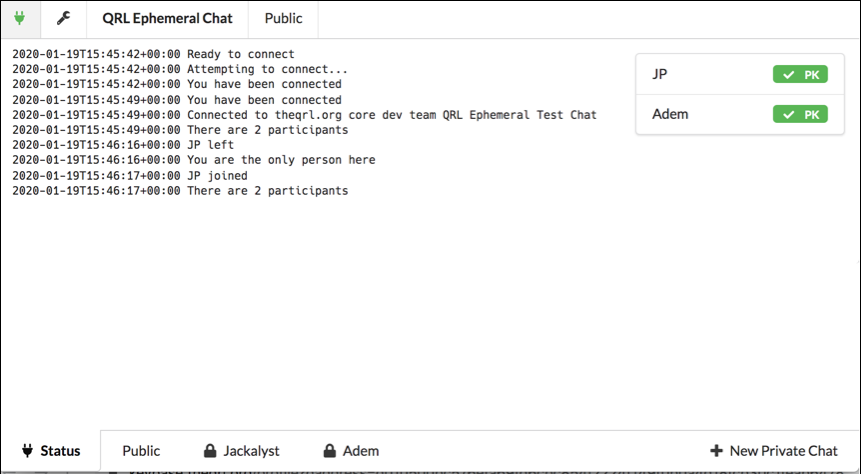861x474 pixels.
Task: Switch to the Public bottom tab
Action: pyautogui.click(x=141, y=451)
